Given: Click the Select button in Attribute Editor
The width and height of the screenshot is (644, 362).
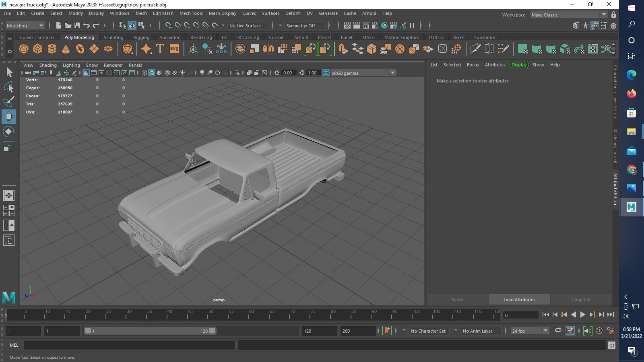Looking at the screenshot, I should (458, 300).
